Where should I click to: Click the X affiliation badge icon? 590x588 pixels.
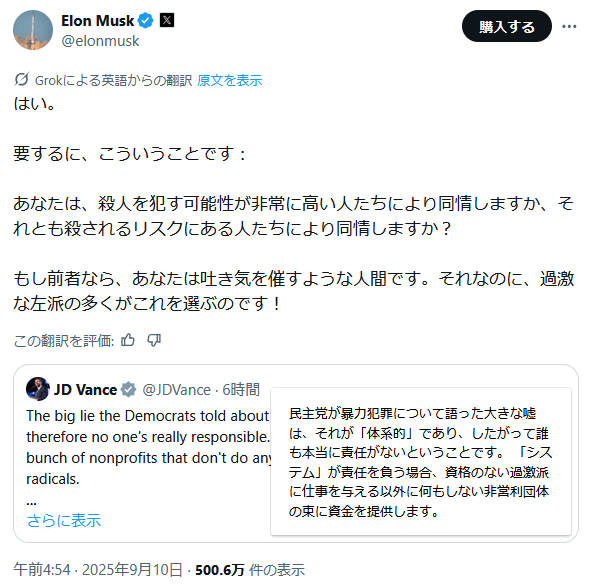pyautogui.click(x=167, y=20)
